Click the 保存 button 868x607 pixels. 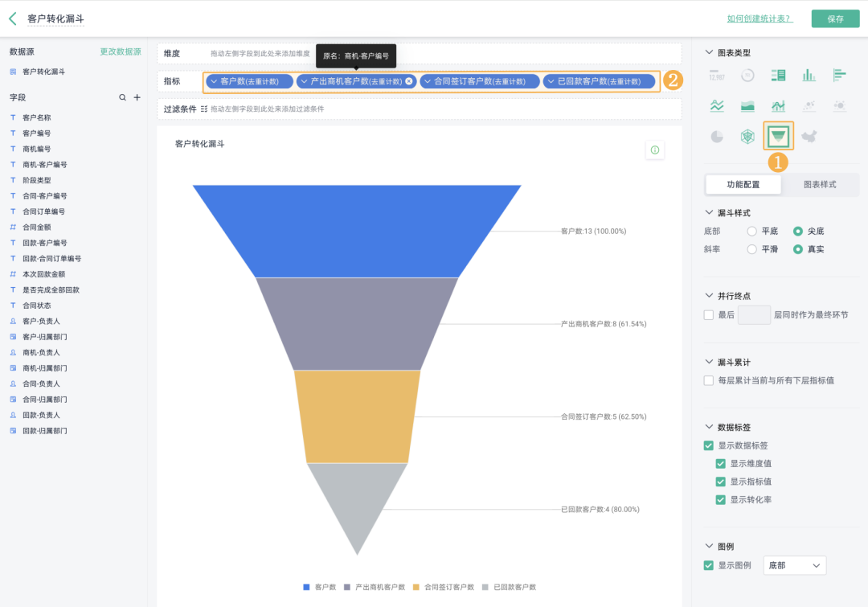[835, 18]
